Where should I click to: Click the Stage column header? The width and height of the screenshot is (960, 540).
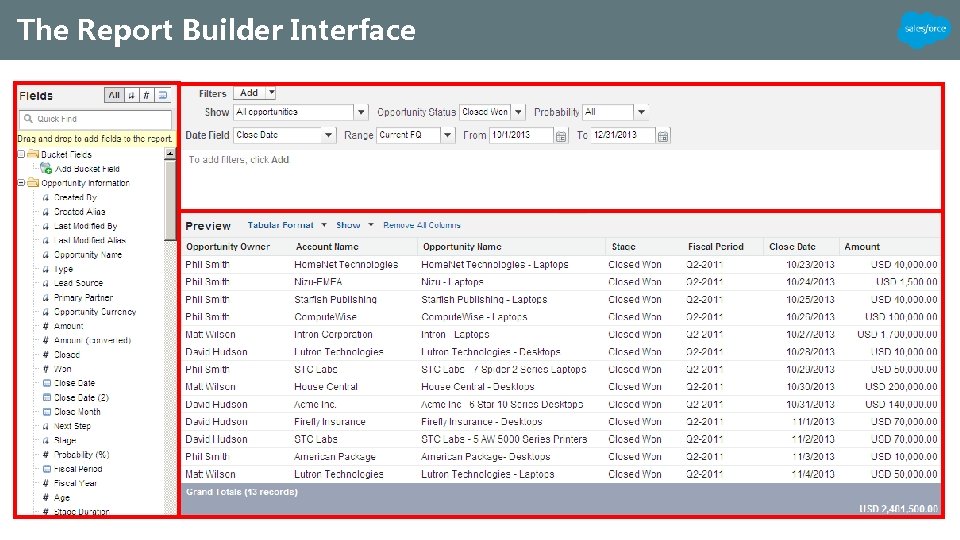[x=624, y=247]
